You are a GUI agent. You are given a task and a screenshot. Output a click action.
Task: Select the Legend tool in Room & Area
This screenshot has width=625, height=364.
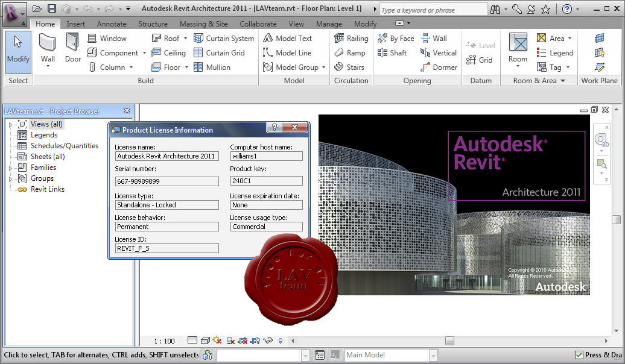tap(555, 52)
